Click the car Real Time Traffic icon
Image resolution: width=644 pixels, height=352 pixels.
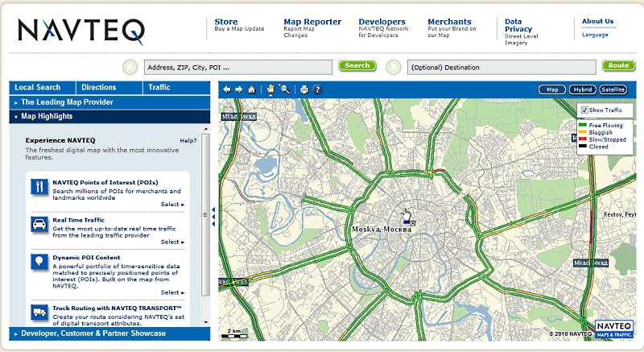(39, 225)
